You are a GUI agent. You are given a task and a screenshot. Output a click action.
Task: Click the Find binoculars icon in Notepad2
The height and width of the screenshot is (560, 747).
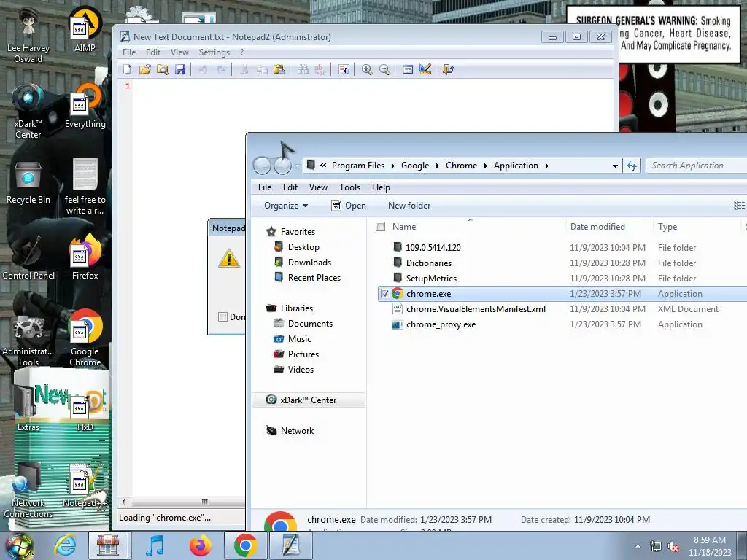303,69
